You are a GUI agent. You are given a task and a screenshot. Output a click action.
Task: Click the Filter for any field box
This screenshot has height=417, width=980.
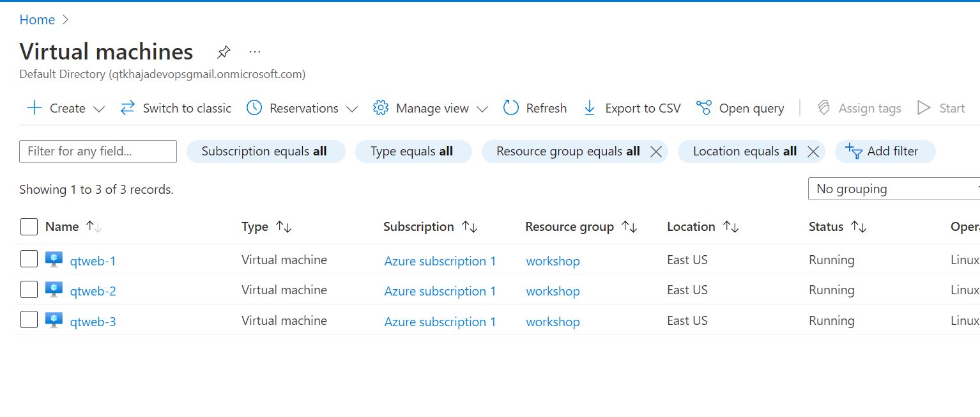point(98,152)
